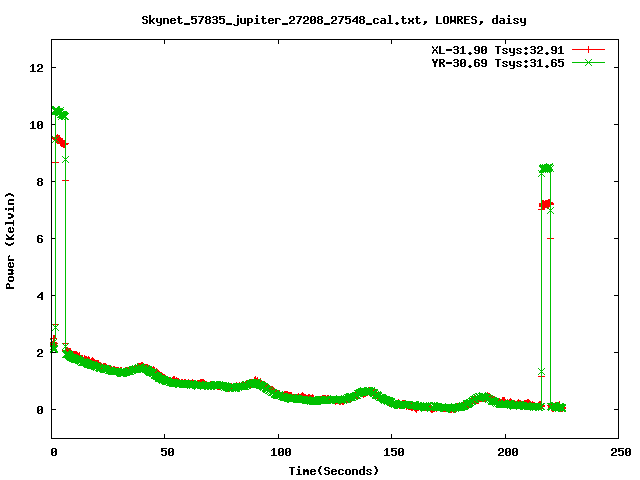Click the XL-31.90 Tsys:32.91 legend label

(498, 50)
